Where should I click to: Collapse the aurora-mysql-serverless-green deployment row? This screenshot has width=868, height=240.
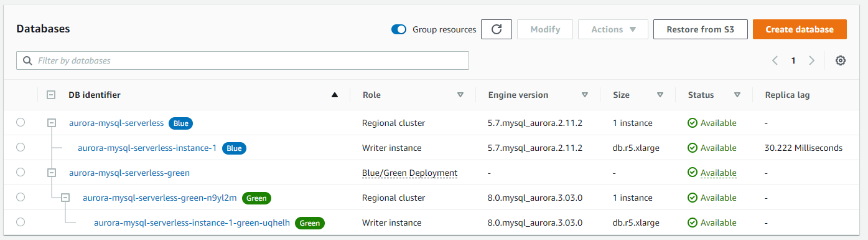tap(52, 173)
